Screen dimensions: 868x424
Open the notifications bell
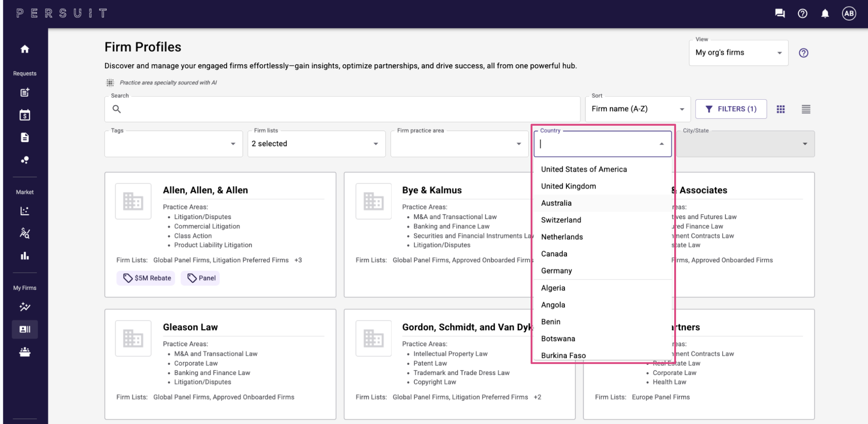tap(825, 13)
